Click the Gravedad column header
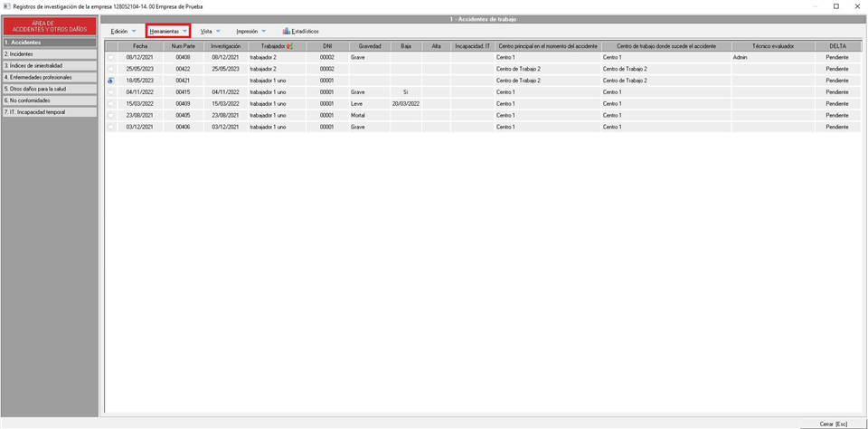This screenshot has width=868, height=429. [370, 46]
